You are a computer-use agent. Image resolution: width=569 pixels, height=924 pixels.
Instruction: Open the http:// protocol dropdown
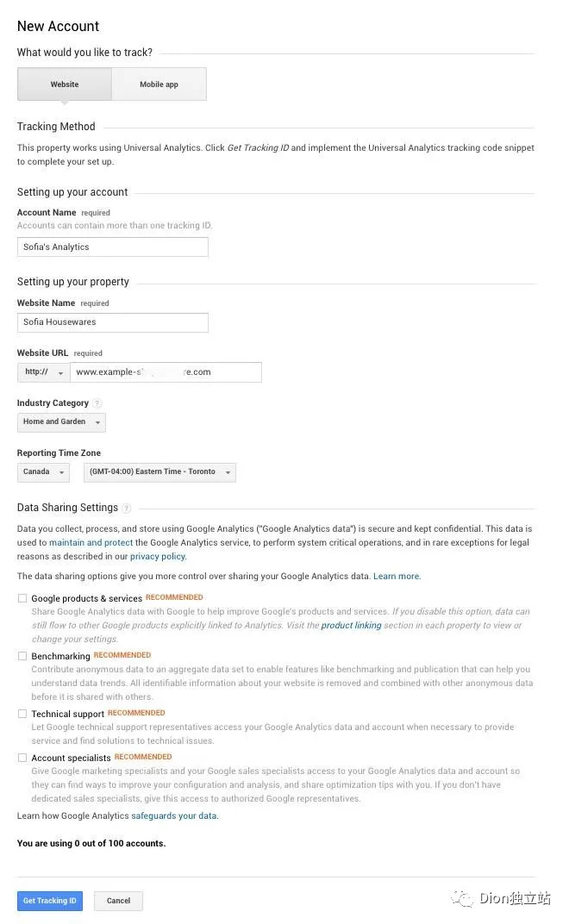coord(43,372)
